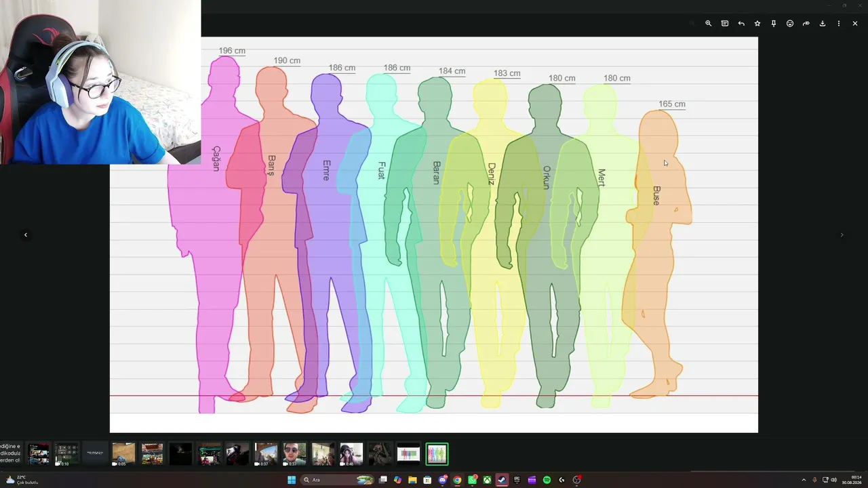
Task: Switch to Google Chrome on the taskbar
Action: [x=457, y=480]
